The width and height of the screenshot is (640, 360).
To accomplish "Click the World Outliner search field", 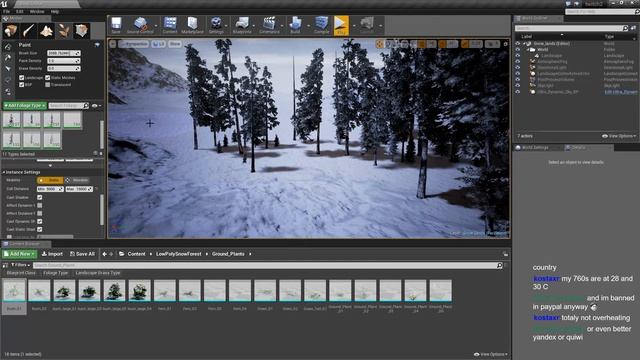I will (x=571, y=28).
